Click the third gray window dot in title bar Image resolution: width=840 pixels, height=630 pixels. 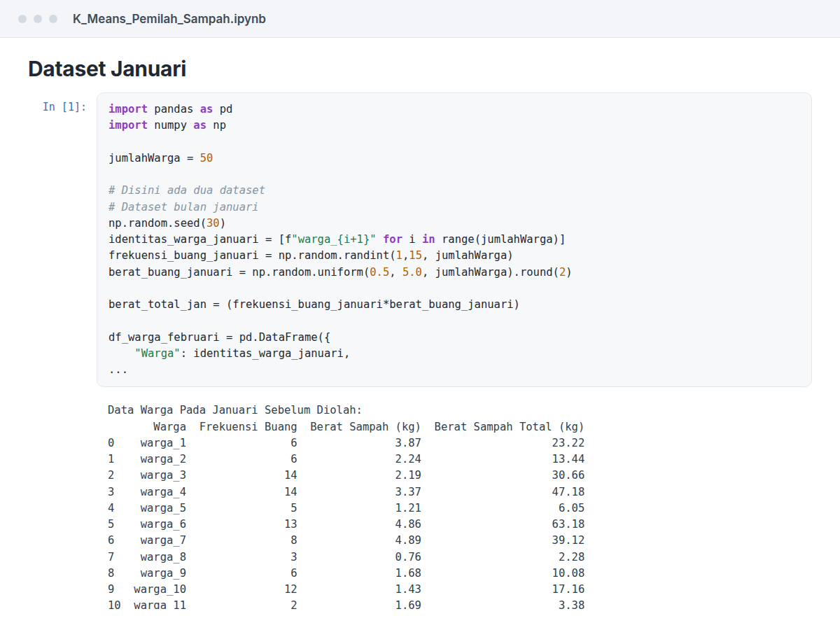click(x=53, y=19)
